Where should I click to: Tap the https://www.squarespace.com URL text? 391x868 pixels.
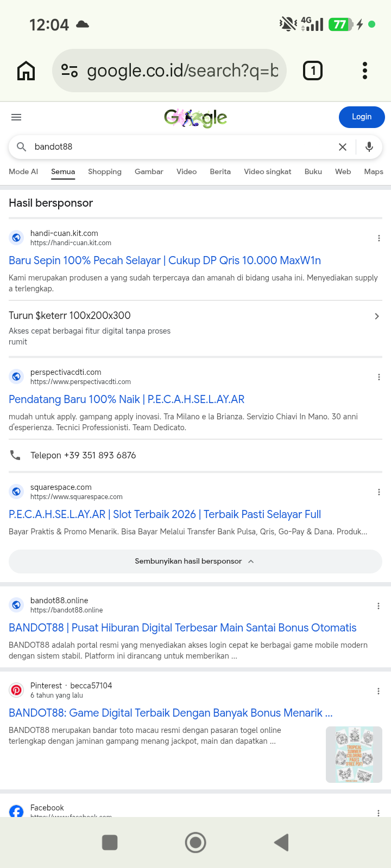(77, 497)
